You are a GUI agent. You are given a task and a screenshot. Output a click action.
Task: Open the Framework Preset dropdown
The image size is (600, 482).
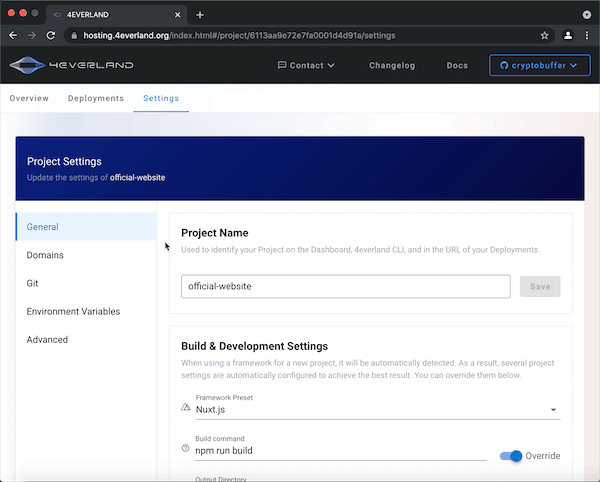point(378,410)
